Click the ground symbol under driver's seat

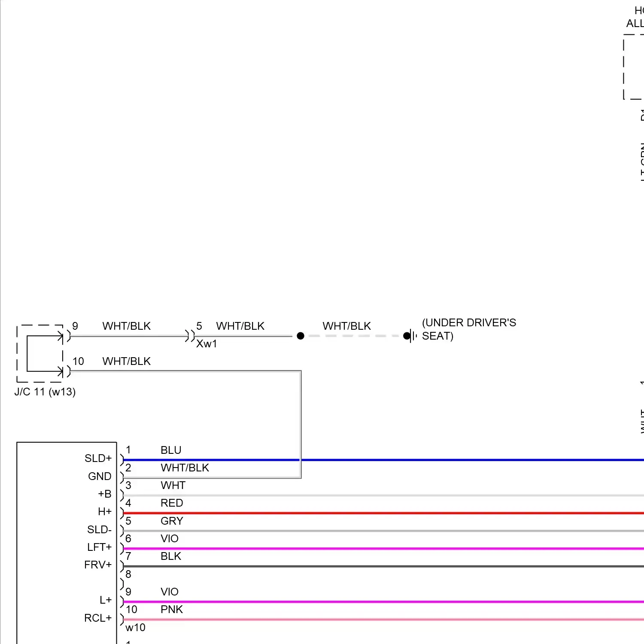pyautogui.click(x=410, y=336)
